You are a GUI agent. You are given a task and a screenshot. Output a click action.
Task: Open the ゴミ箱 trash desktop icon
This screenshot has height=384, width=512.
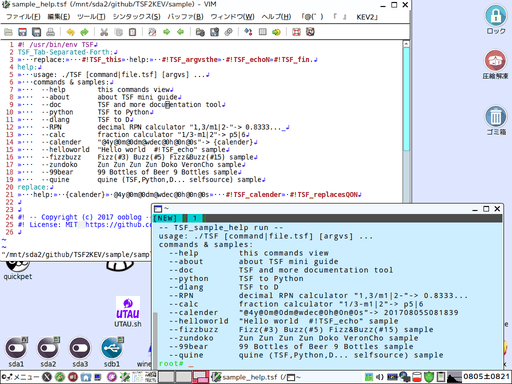(496, 120)
